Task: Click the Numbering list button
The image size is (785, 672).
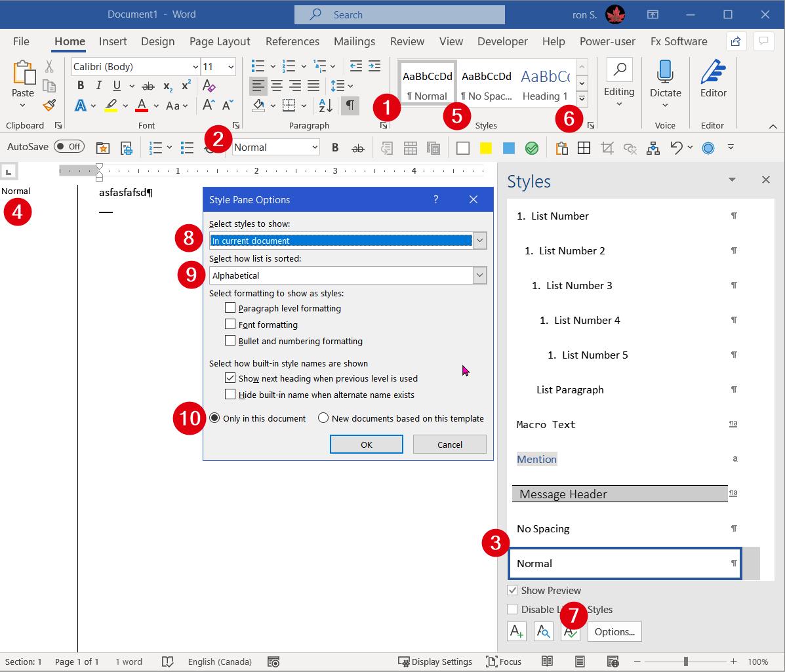Action: pyautogui.click(x=289, y=66)
